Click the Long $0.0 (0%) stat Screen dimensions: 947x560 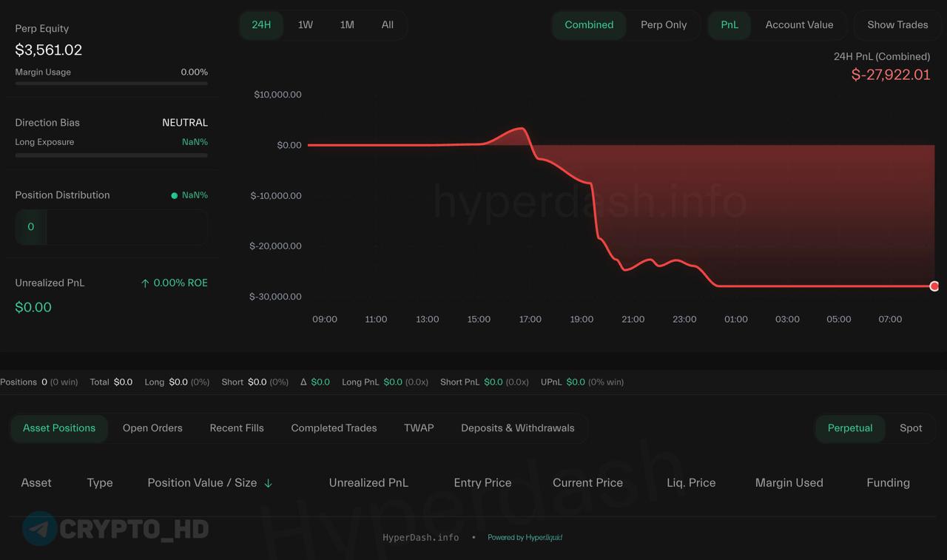click(177, 382)
